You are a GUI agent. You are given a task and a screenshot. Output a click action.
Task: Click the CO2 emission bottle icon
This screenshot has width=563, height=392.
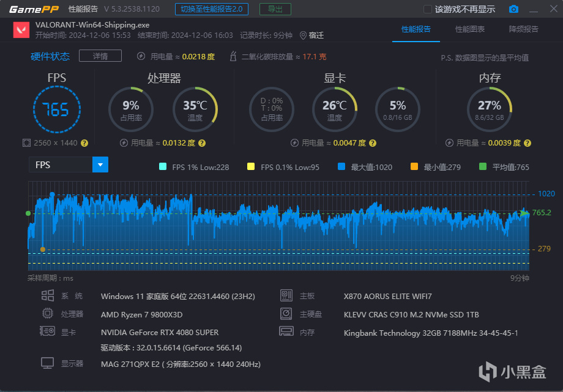233,56
